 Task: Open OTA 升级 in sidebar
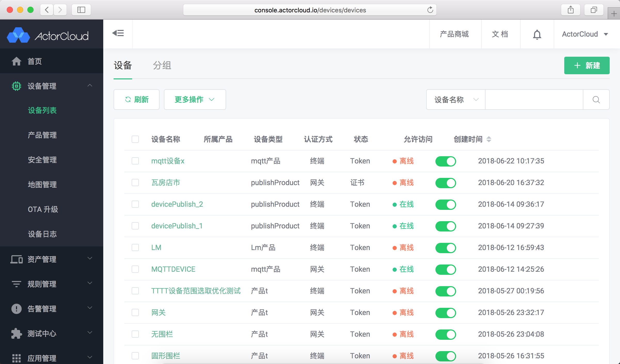tap(43, 209)
